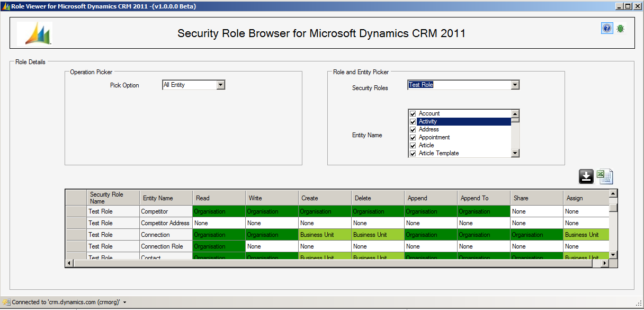The image size is (644, 310).
Task: Uncheck the Address entity checkbox
Action: [413, 129]
